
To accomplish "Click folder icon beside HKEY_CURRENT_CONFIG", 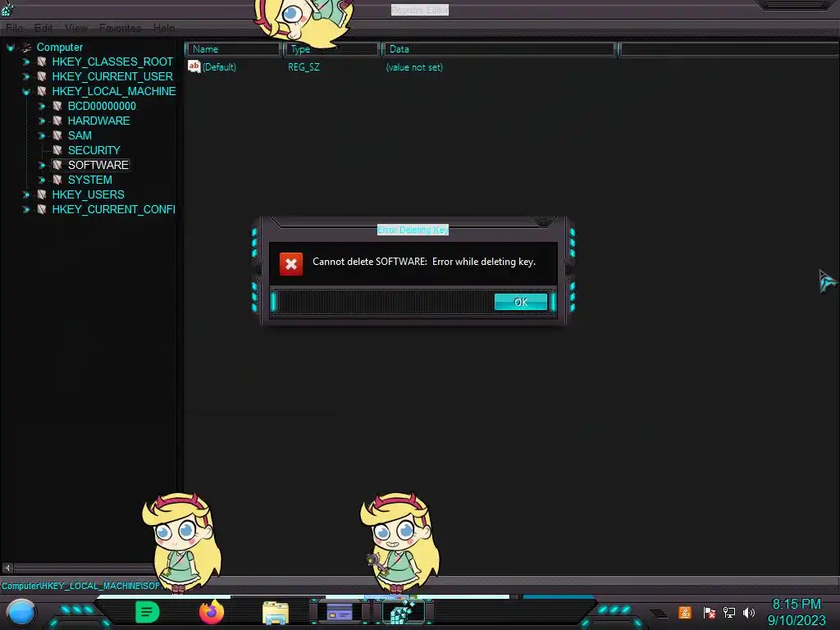I will (41, 209).
